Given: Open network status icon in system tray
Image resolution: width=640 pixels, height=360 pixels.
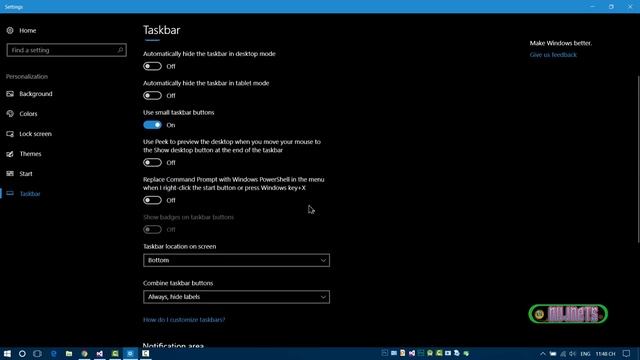Looking at the screenshot, I should [x=563, y=353].
